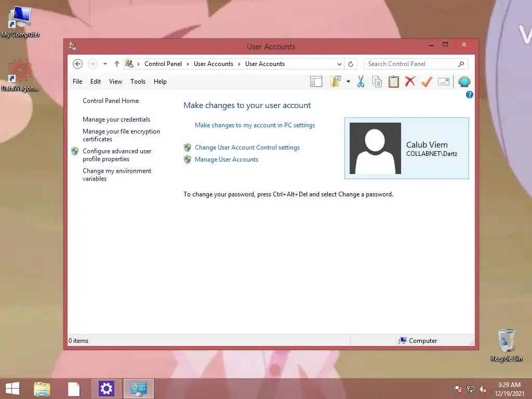The height and width of the screenshot is (399, 532).
Task: Open the Help menu
Action: (160, 82)
